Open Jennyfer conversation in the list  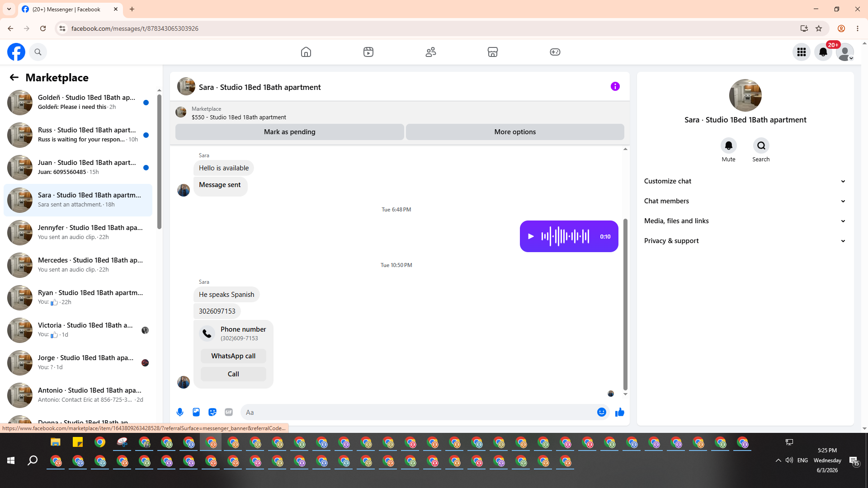78,233
